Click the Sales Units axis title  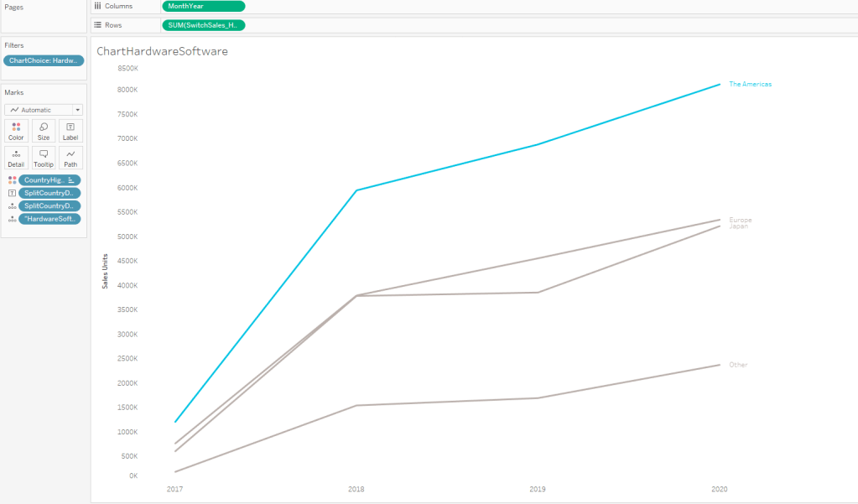[105, 271]
